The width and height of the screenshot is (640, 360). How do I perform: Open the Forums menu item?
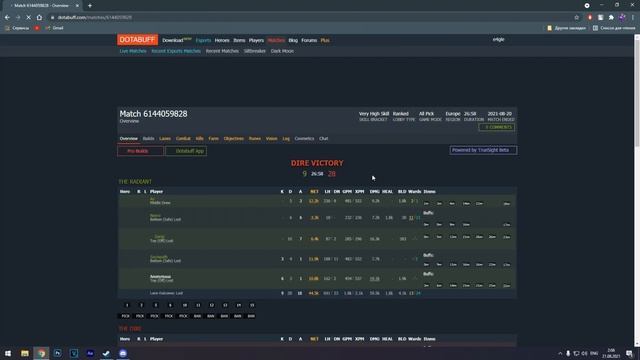coord(309,40)
